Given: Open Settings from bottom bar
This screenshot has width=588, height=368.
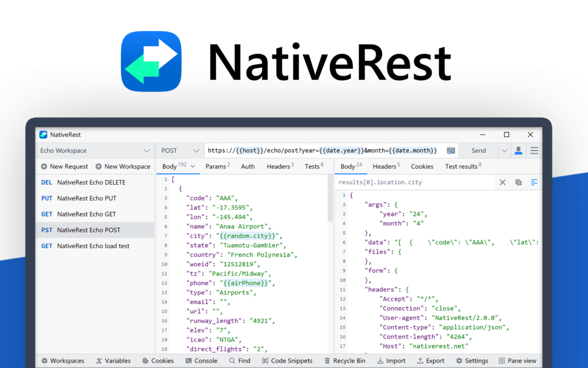Looking at the screenshot, I should [472, 361].
